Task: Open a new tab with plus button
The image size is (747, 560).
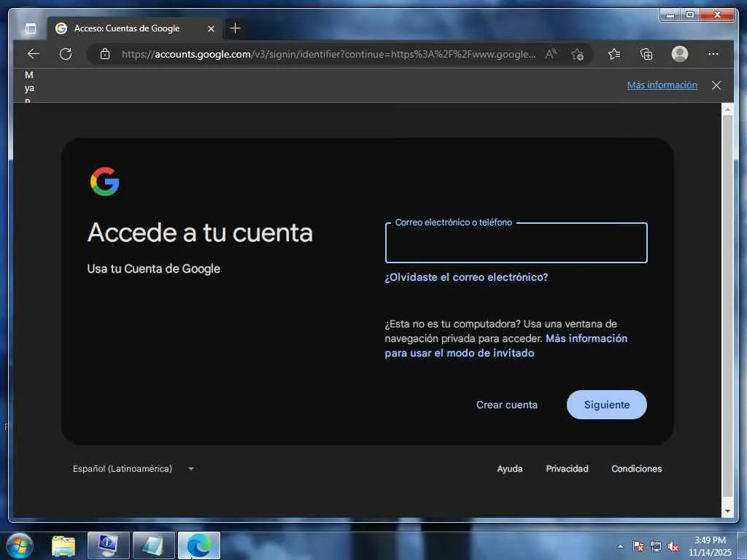Action: point(236,28)
